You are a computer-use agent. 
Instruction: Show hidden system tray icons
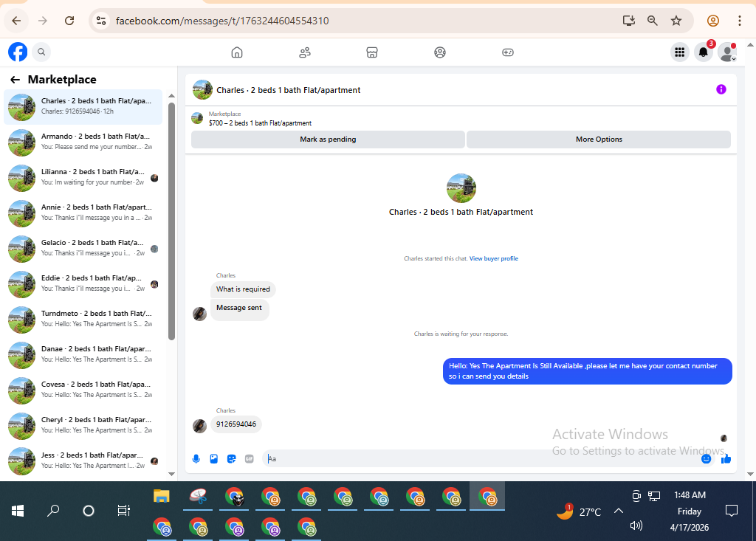click(x=619, y=511)
